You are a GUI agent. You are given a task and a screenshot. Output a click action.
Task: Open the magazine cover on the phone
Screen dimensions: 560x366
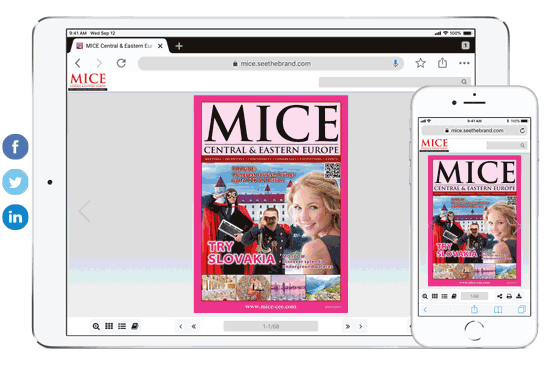pyautogui.click(x=474, y=220)
